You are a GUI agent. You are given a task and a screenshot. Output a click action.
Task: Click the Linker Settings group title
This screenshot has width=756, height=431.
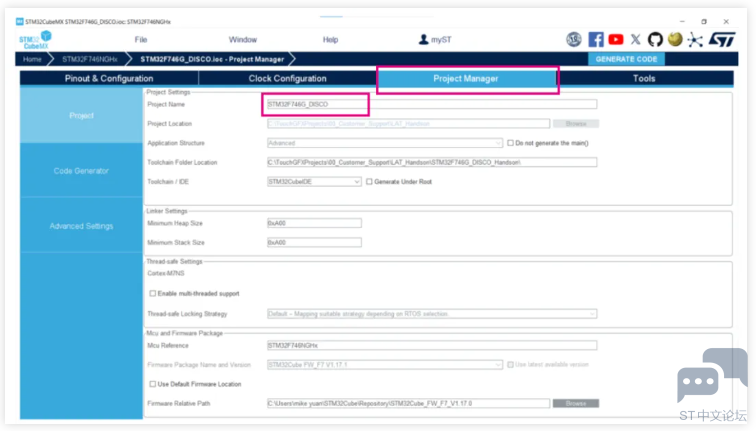click(x=166, y=211)
